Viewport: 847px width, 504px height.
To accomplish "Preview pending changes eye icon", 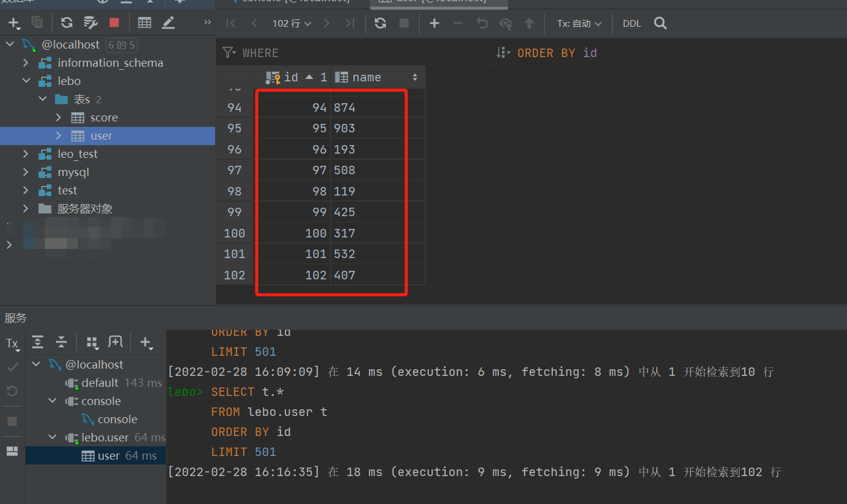I will (506, 24).
